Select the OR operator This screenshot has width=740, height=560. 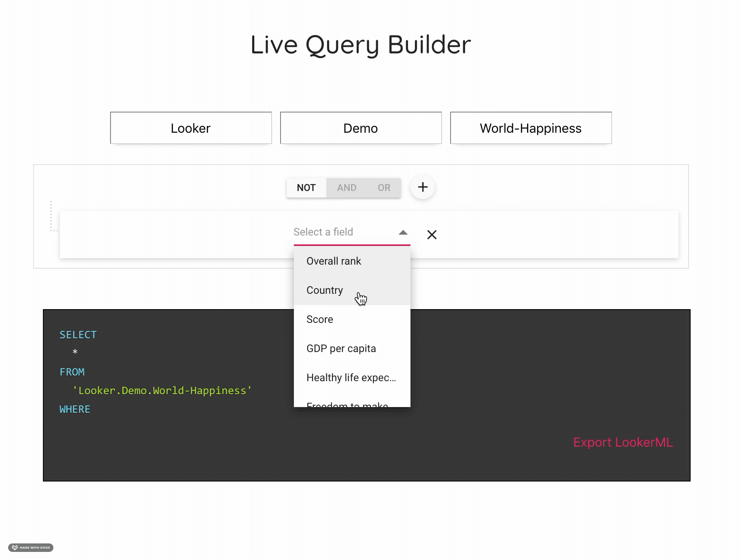click(x=384, y=188)
